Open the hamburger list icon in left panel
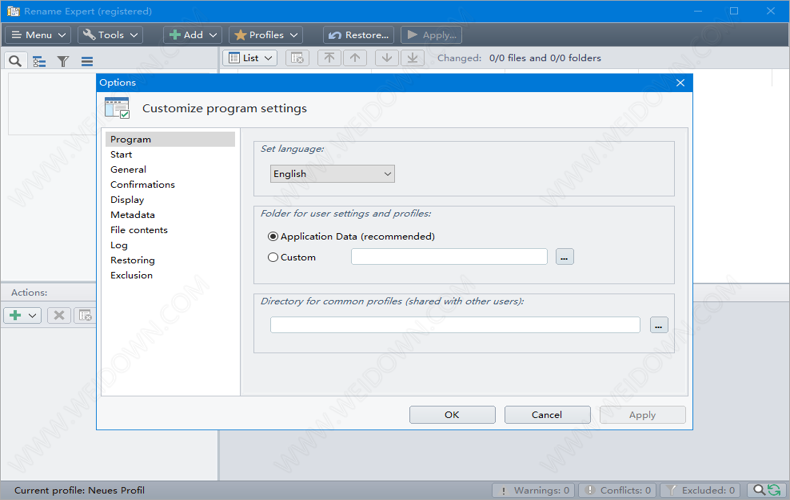The height and width of the screenshot is (500, 790). point(87,61)
